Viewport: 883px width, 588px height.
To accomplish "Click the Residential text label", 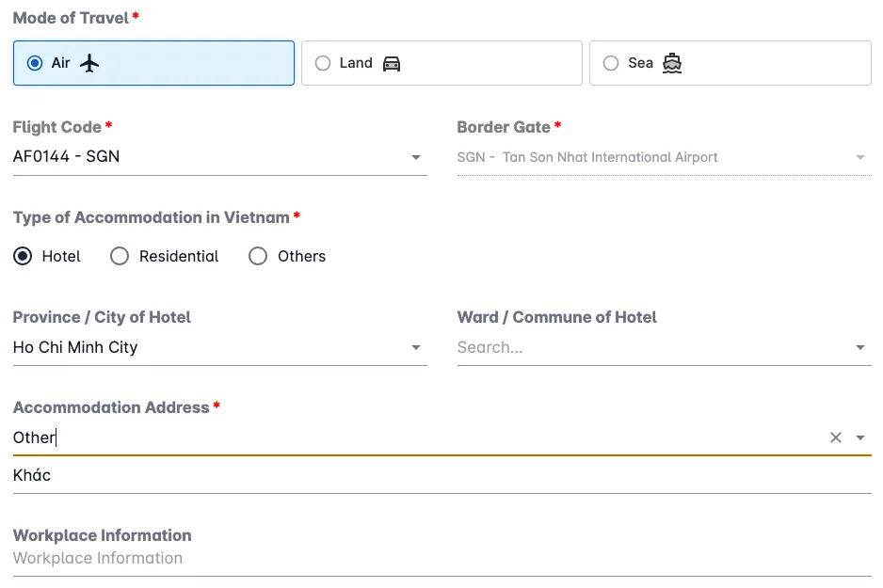I will coord(179,256).
